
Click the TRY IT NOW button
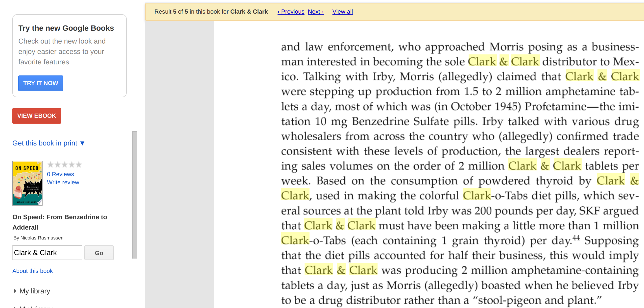tap(41, 83)
